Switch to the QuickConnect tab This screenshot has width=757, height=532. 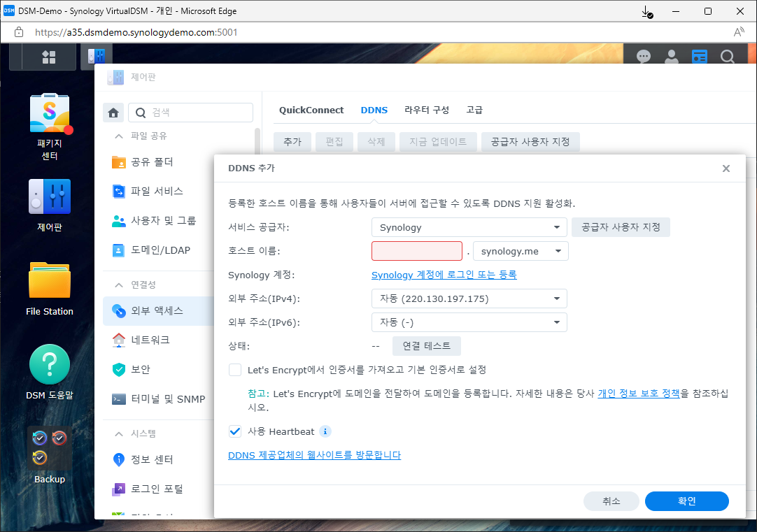[311, 110]
